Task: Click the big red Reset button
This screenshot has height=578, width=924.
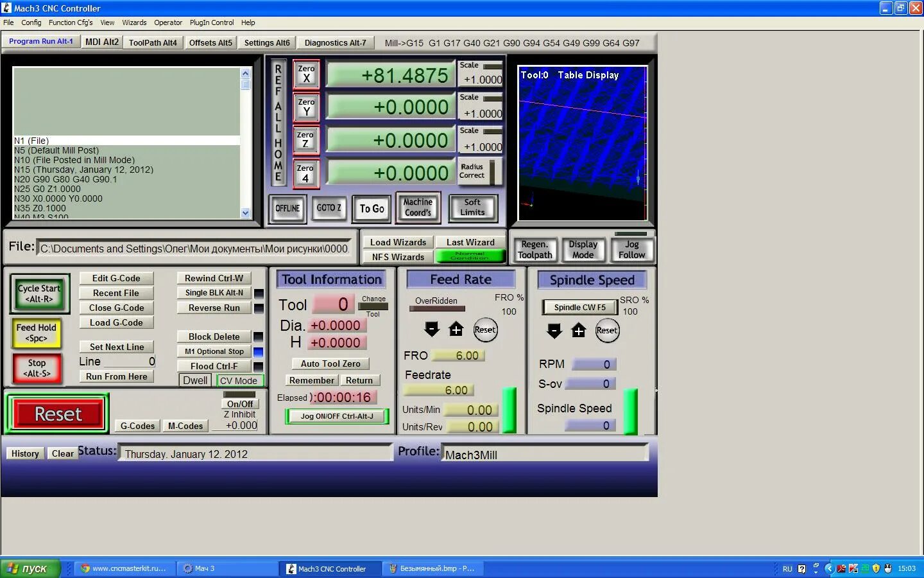Action: (58, 414)
